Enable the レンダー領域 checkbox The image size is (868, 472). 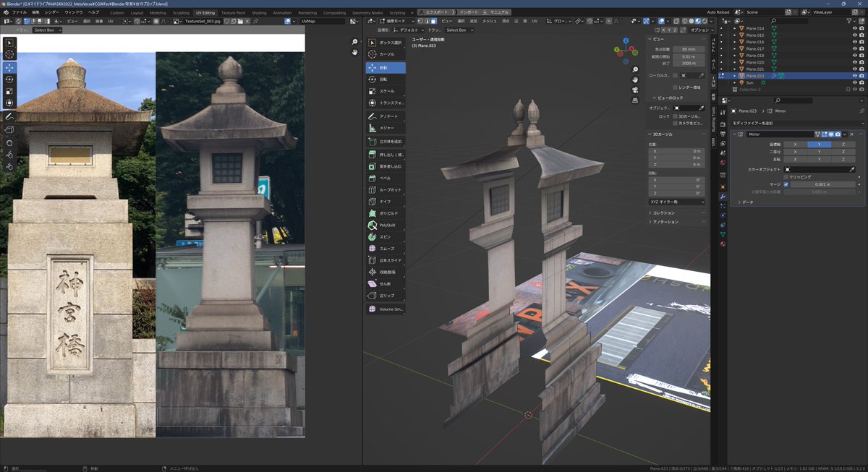tap(675, 87)
